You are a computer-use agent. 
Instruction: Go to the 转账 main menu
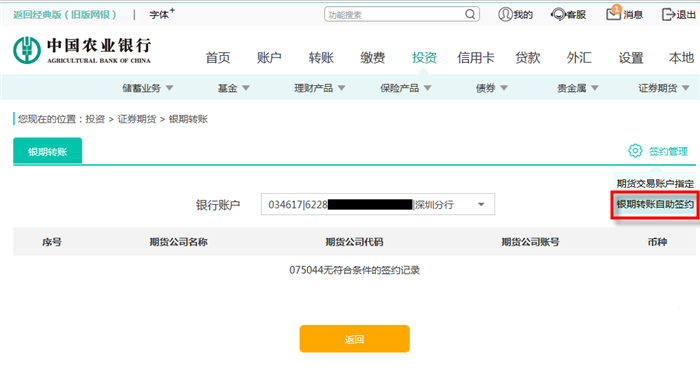tap(321, 58)
